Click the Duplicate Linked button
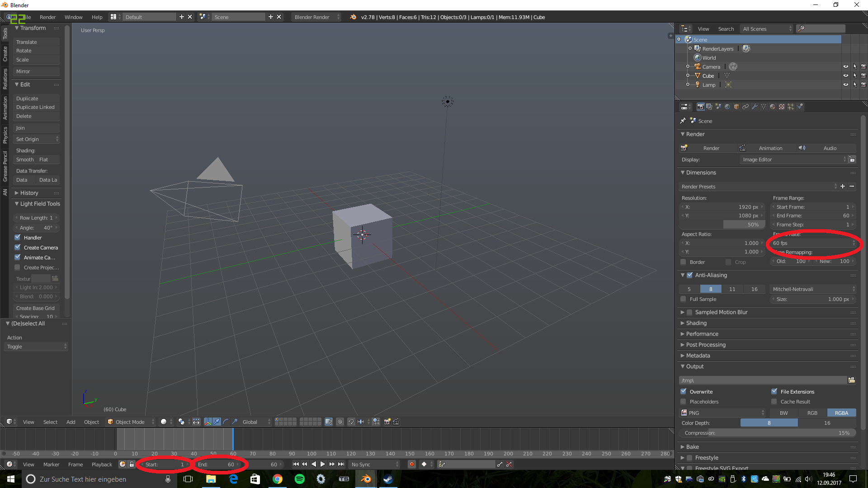 pos(35,107)
